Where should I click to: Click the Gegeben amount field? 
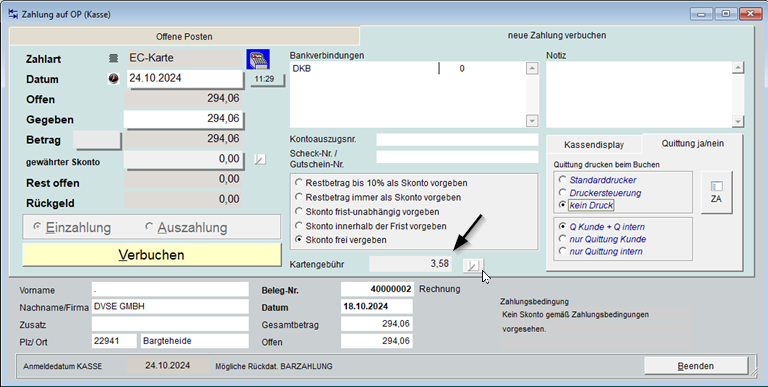[x=184, y=119]
